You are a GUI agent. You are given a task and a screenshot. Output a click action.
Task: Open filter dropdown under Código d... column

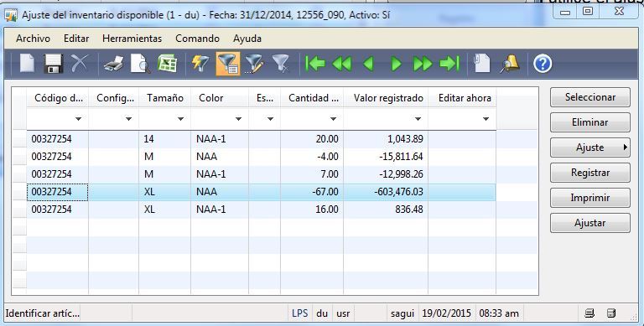(78, 119)
